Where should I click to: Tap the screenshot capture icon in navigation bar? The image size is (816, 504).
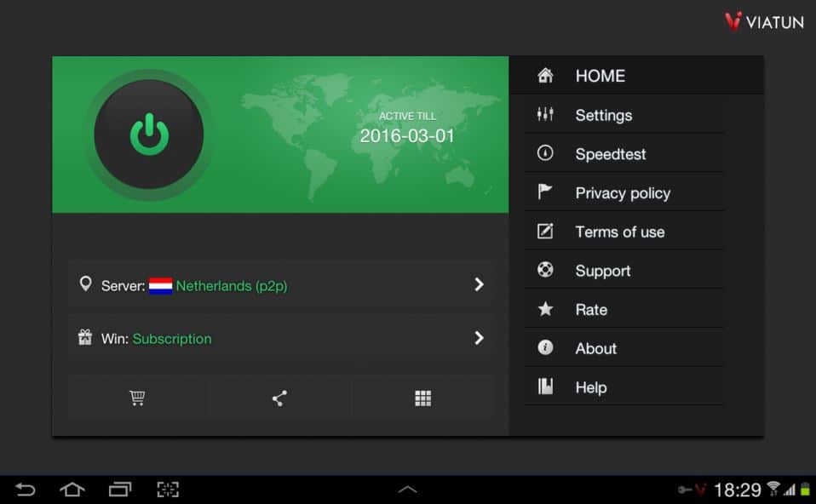(168, 490)
